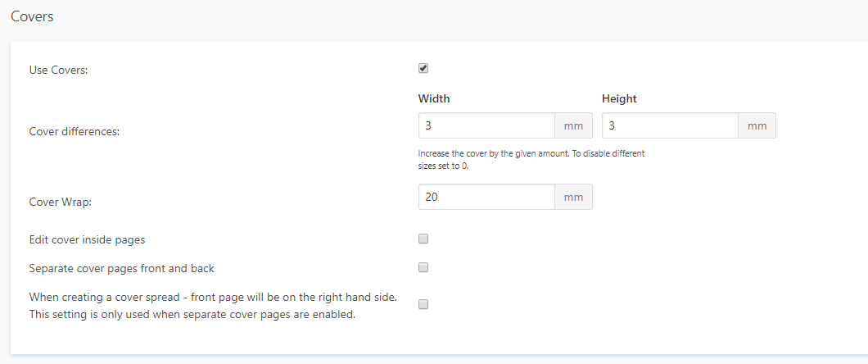The width and height of the screenshot is (868, 364).
Task: Enable front page on right hand side checkbox
Action: pyautogui.click(x=423, y=304)
